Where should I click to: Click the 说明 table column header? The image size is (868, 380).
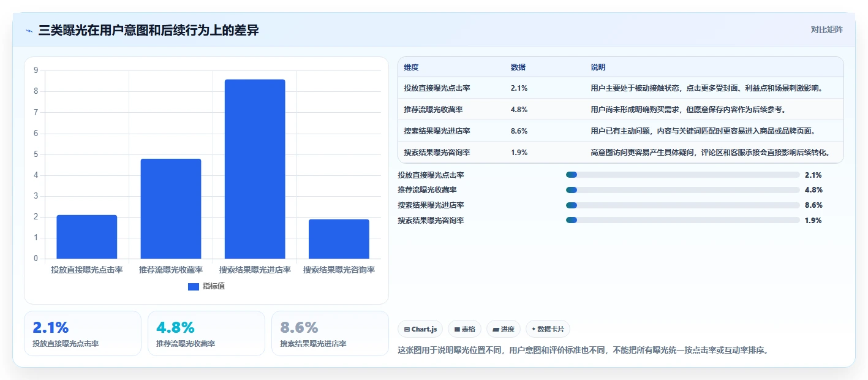click(598, 67)
